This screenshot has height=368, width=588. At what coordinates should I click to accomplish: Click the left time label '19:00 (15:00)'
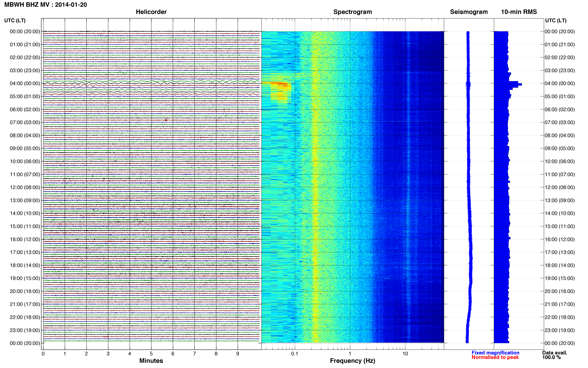25,278
